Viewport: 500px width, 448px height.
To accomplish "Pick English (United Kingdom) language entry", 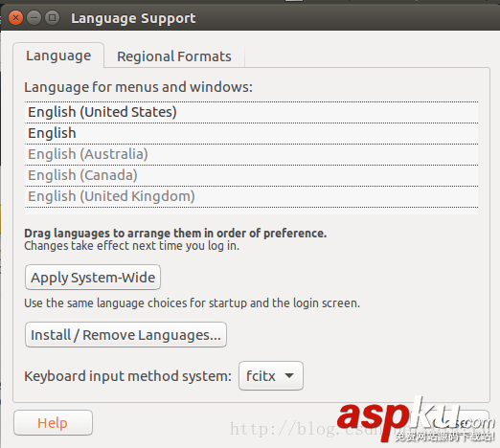I will click(251, 196).
